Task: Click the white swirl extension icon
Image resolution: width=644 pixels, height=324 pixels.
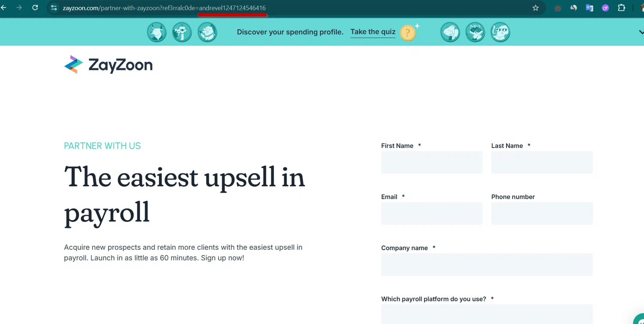Action: (574, 8)
